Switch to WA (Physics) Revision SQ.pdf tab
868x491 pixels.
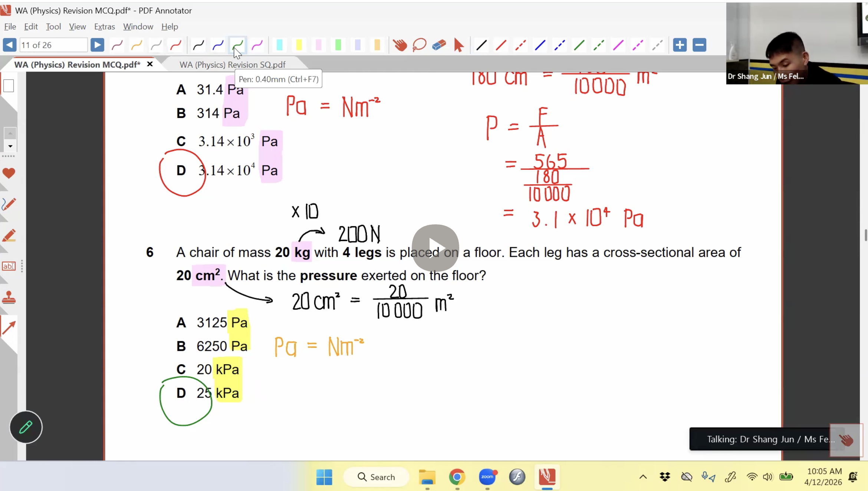233,65
